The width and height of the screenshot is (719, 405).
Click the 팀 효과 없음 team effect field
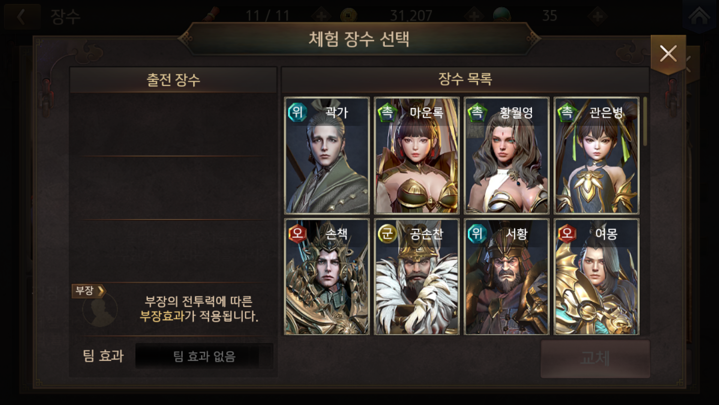coord(204,356)
